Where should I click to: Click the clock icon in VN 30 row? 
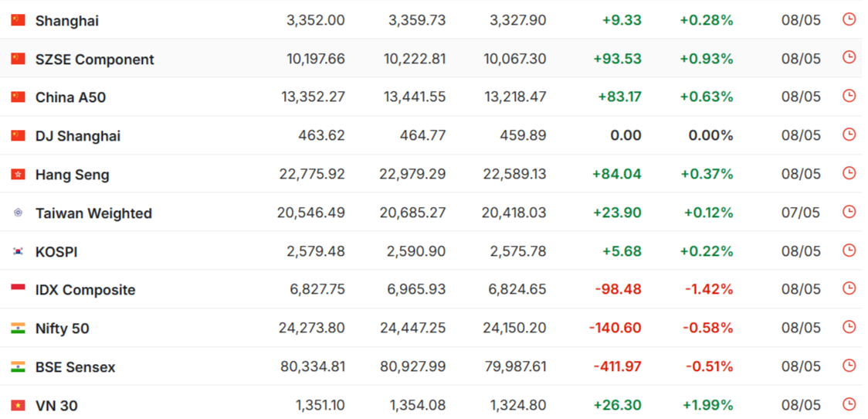point(849,404)
